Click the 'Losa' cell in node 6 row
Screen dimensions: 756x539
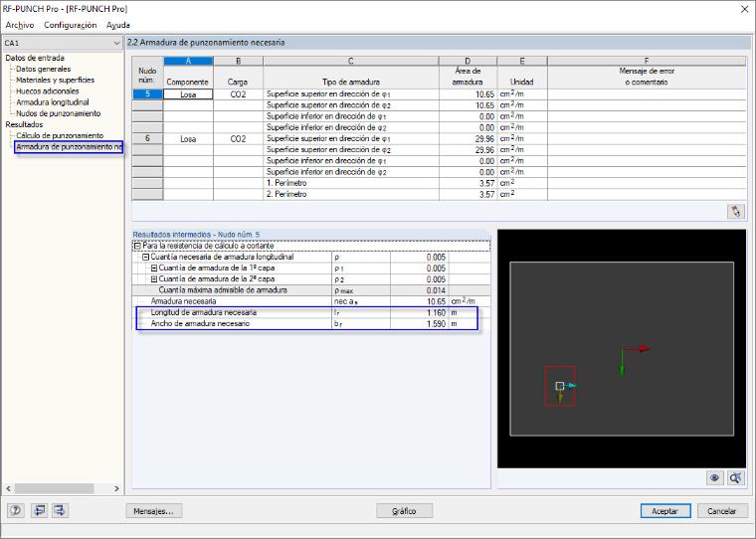[x=188, y=139]
